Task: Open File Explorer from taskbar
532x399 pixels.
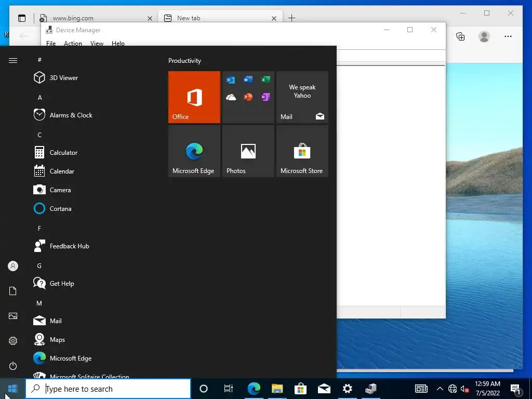Action: (x=277, y=389)
